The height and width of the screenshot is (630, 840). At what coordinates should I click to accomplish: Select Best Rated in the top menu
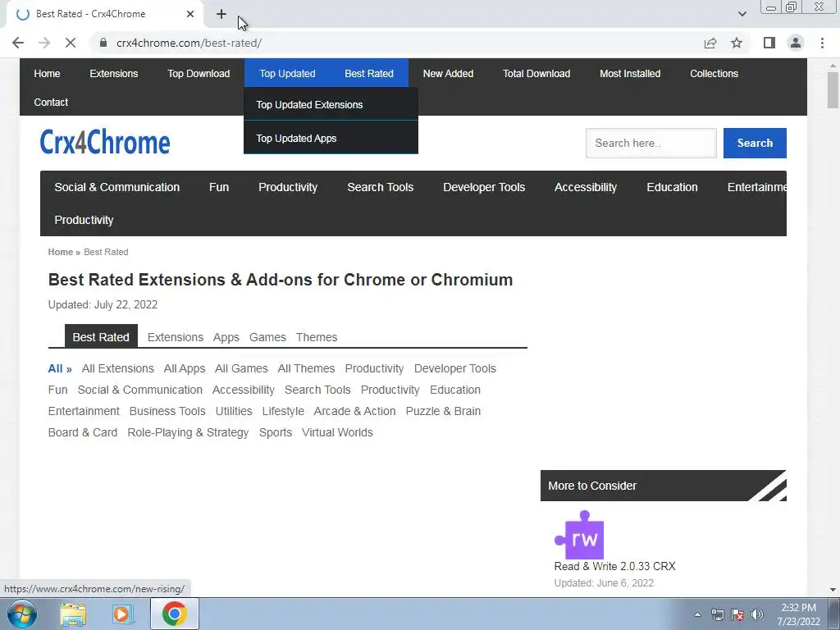369,73
